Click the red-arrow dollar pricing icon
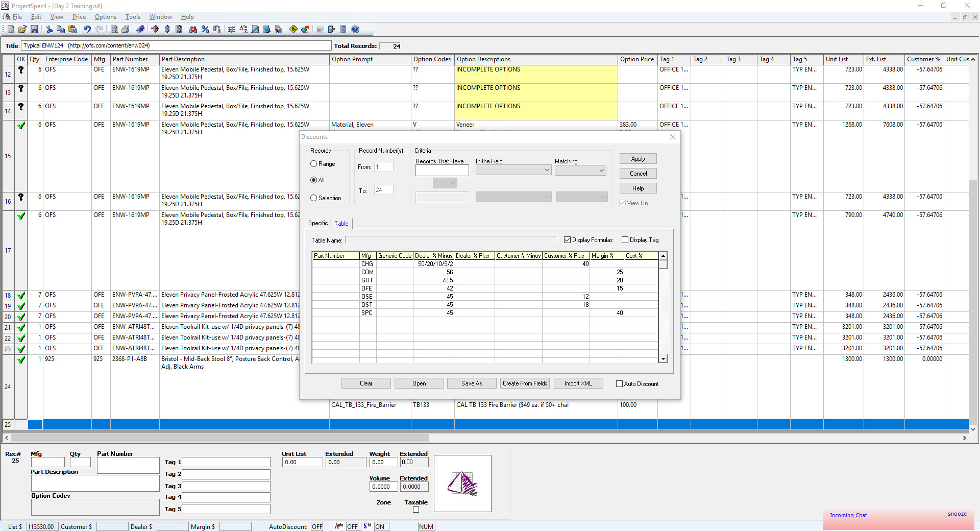The image size is (980, 531). coord(155,29)
